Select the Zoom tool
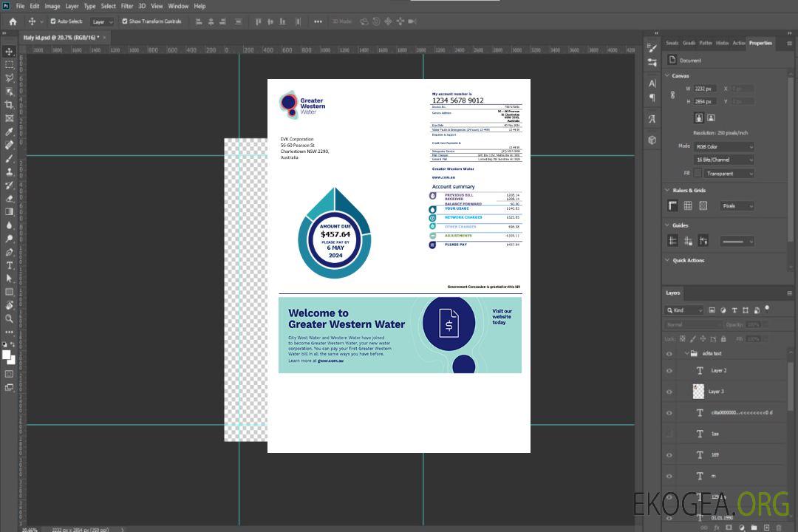Screen dimensions: 798x532 pyautogui.click(x=9, y=318)
